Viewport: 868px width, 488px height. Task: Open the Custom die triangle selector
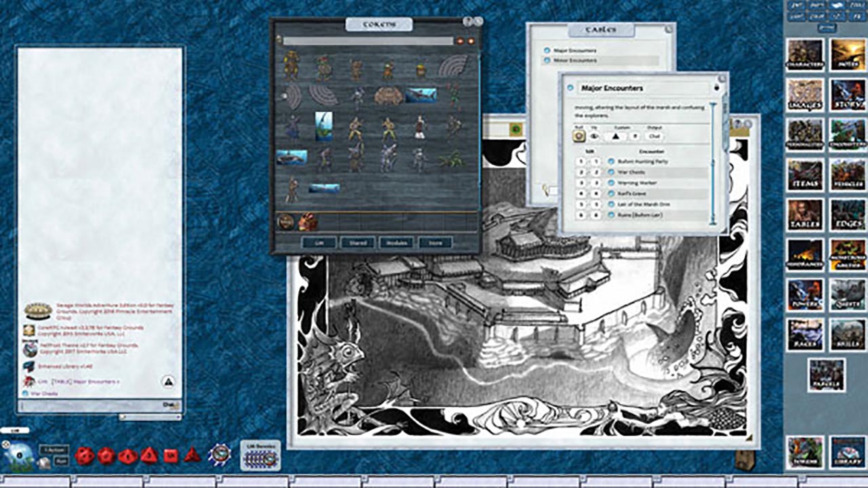point(615,136)
